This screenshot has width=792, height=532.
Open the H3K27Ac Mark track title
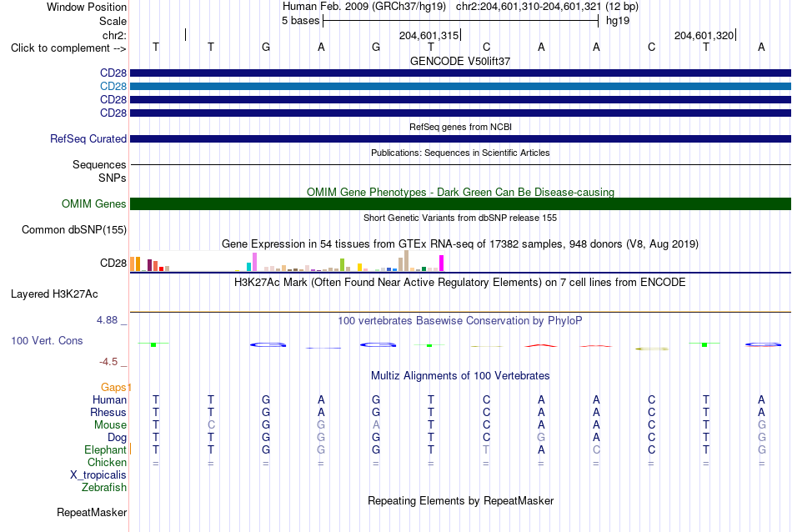point(460,283)
